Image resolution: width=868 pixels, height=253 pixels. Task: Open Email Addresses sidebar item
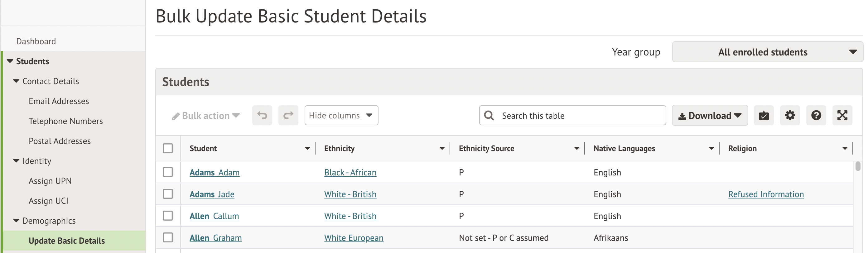[59, 101]
